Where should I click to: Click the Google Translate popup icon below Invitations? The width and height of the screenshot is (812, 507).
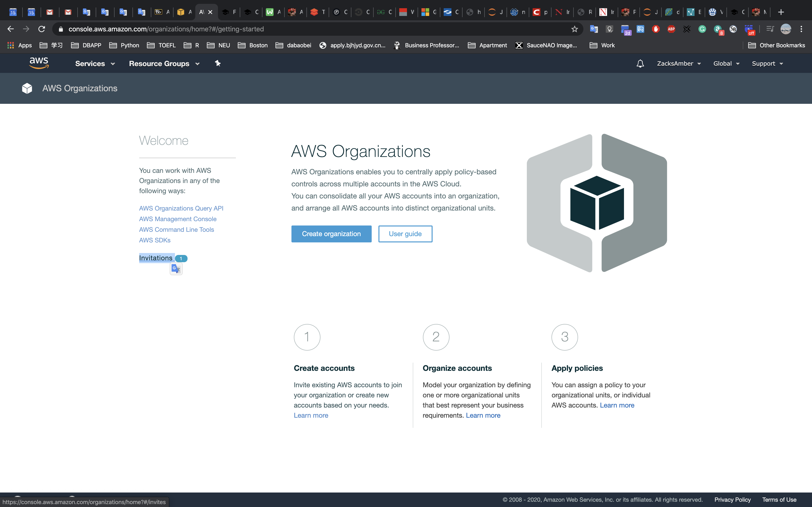[x=176, y=268]
